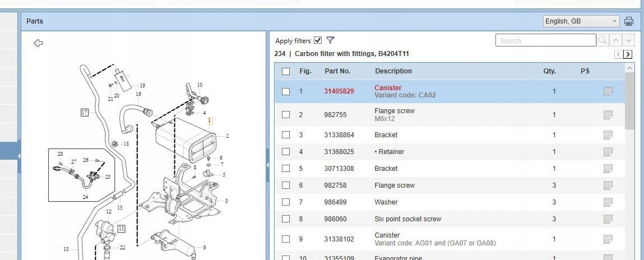Check the box for part 986060
The image size is (644, 260).
(286, 219)
